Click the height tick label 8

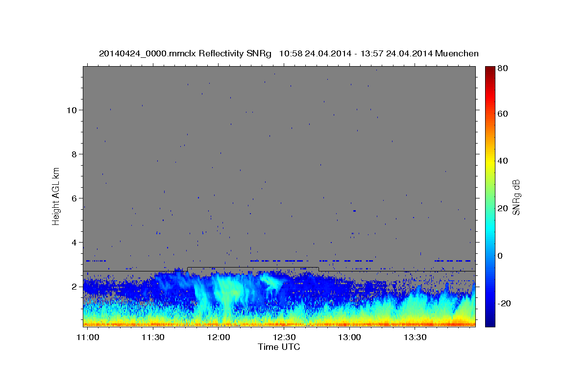(74, 154)
